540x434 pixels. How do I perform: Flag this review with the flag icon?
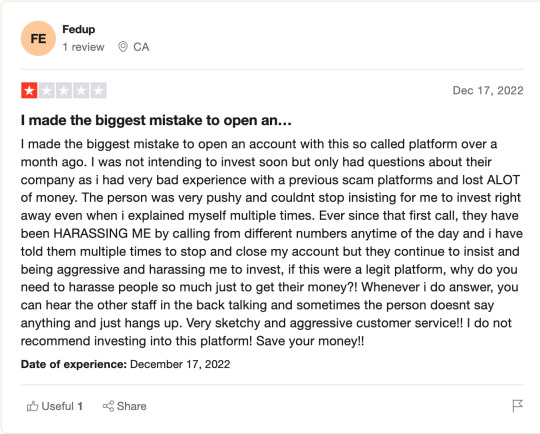(517, 406)
